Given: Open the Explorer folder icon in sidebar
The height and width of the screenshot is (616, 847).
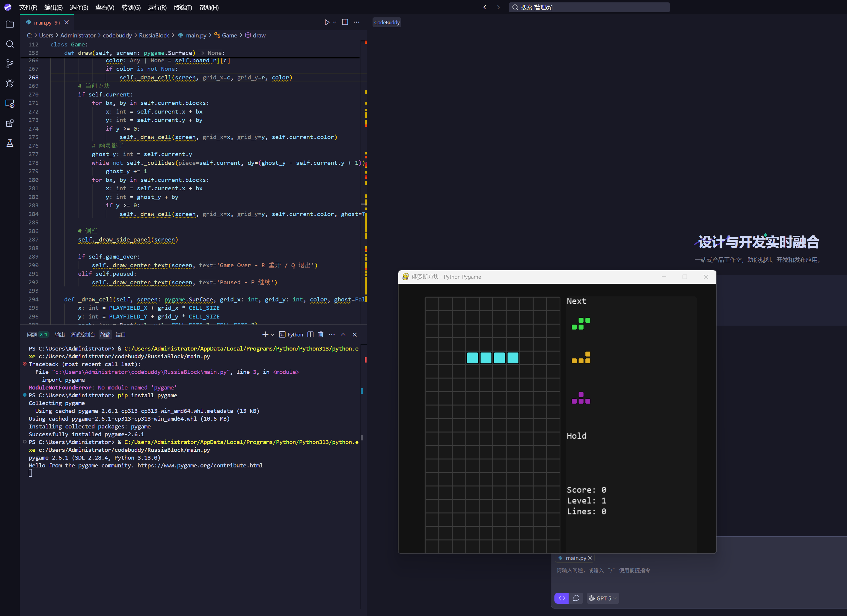Looking at the screenshot, I should (x=10, y=24).
